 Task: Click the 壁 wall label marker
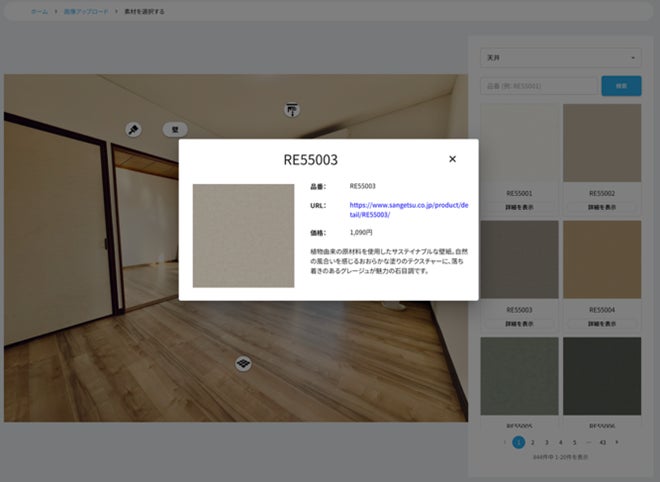(175, 130)
